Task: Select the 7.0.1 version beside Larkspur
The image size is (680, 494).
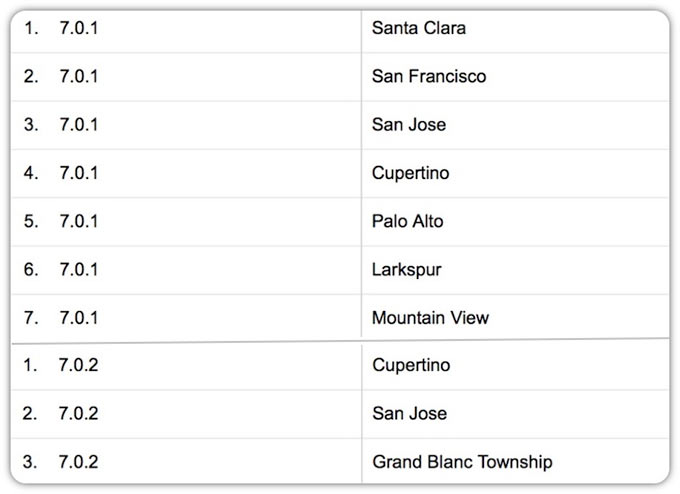Action: point(79,270)
